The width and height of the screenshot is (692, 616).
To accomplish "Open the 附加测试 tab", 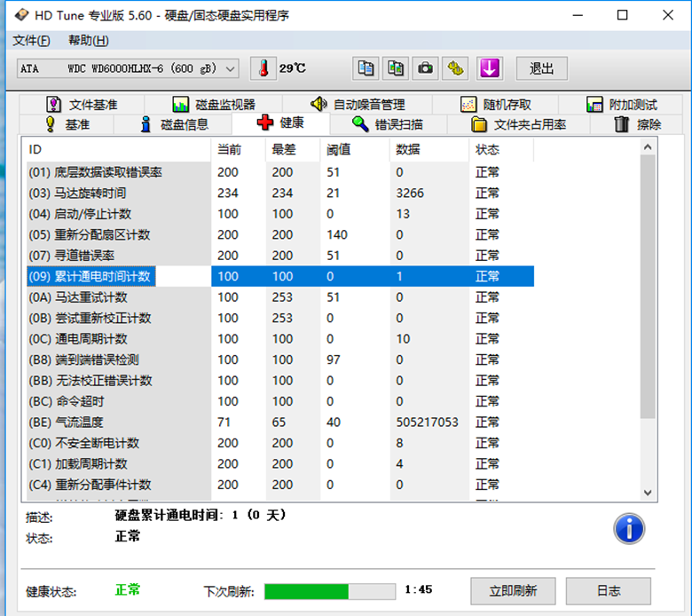I will (x=621, y=105).
